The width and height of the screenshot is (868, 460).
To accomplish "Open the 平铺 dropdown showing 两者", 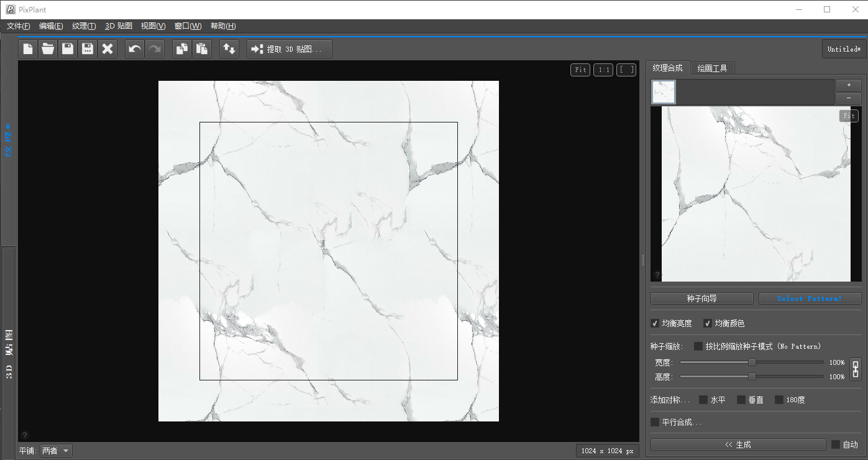I will coord(56,451).
